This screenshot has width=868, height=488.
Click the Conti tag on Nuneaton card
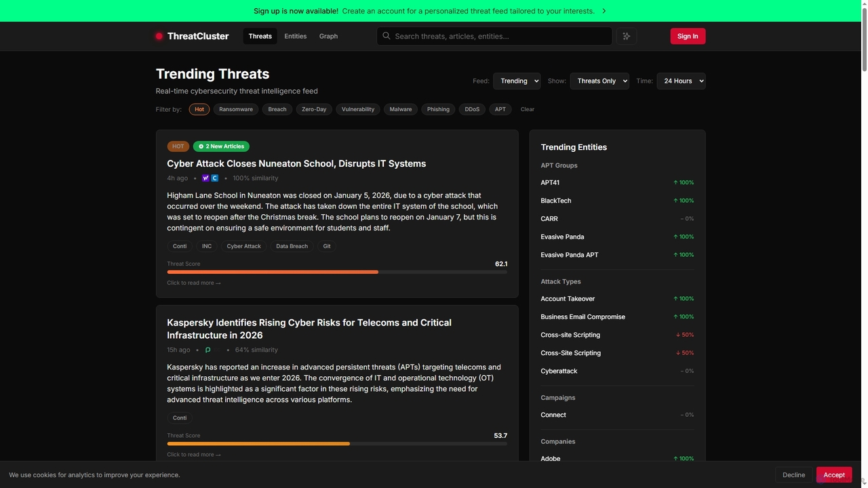pos(180,246)
